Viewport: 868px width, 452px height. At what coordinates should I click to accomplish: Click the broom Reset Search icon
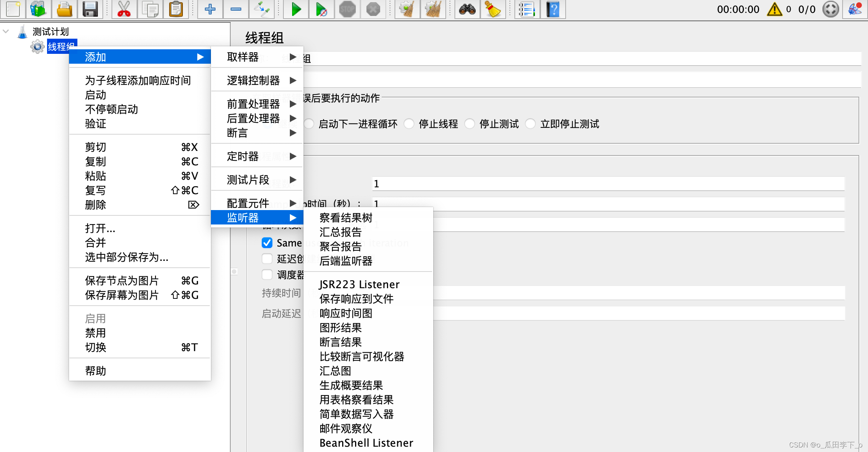(492, 9)
